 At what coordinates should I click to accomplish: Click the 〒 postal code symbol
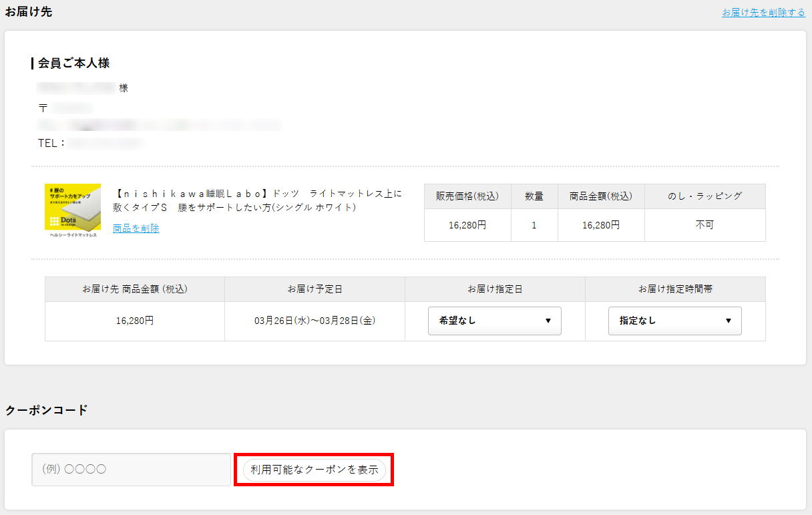click(43, 108)
